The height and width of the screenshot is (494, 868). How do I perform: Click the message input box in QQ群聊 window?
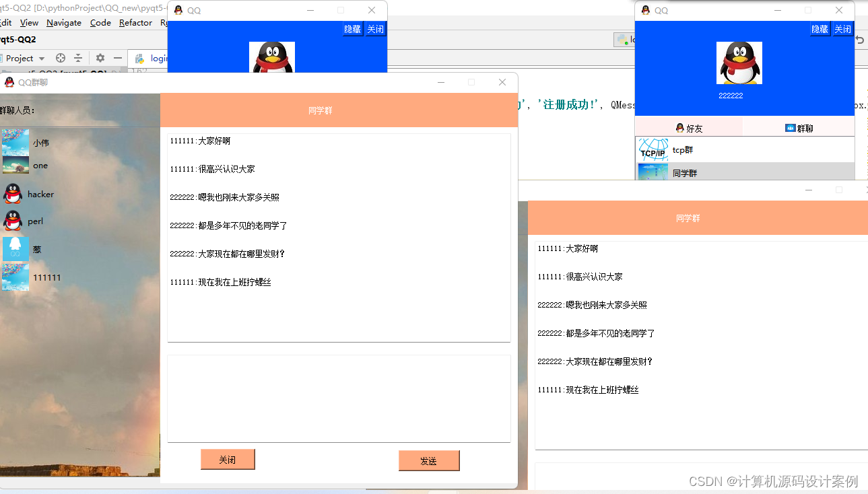(339, 398)
